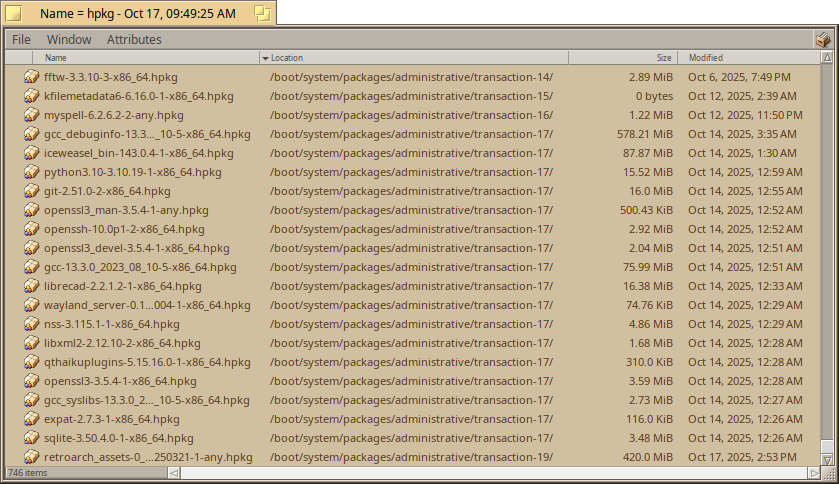Click the fftw-3.3.10-3 package icon
Screen dimensions: 839x484
point(31,77)
